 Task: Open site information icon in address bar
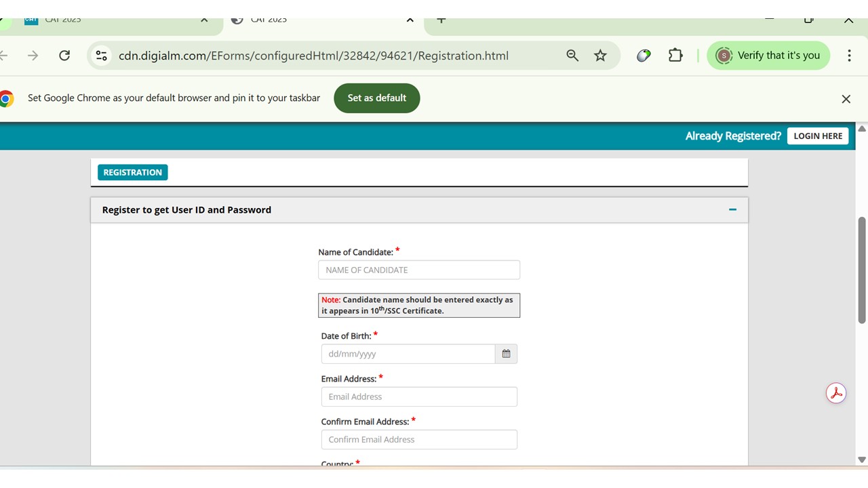pos(102,56)
